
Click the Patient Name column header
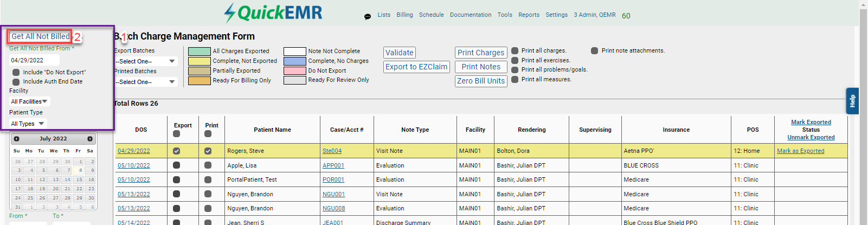272,130
